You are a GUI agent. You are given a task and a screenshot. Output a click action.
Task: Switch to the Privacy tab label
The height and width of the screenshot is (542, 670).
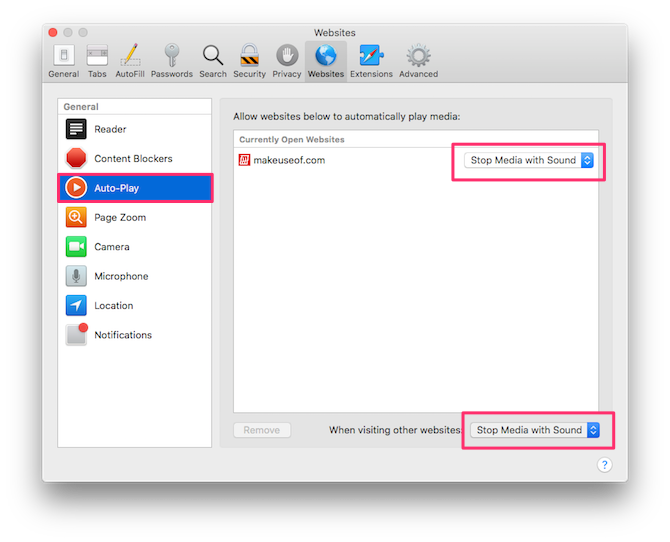(x=287, y=74)
